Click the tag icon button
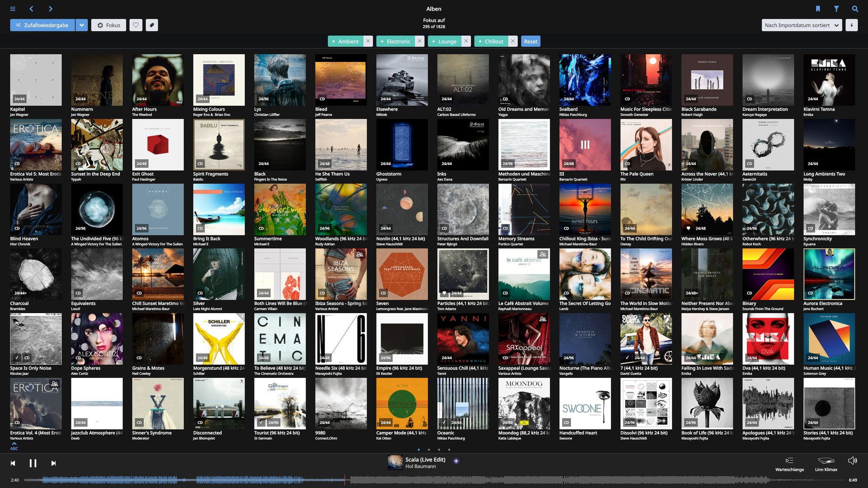Screen dimensions: 868x488 [152, 25]
